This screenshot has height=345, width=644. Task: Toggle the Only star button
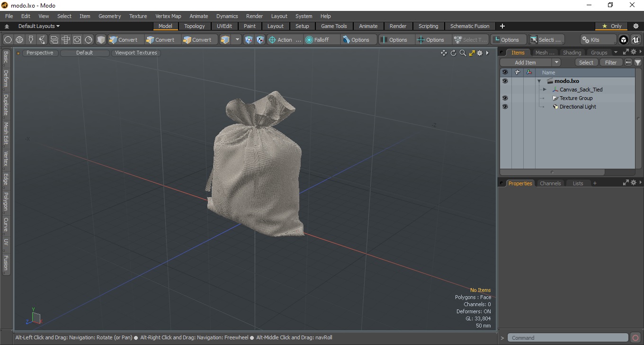click(611, 26)
